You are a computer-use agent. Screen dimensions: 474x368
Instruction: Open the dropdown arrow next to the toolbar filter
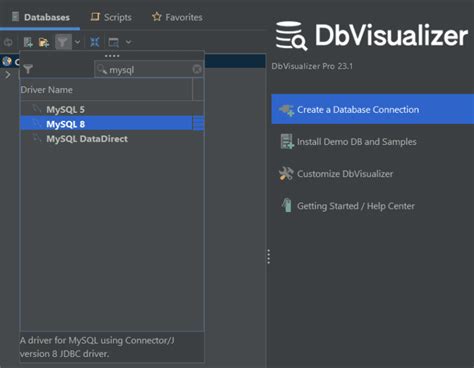(77, 42)
